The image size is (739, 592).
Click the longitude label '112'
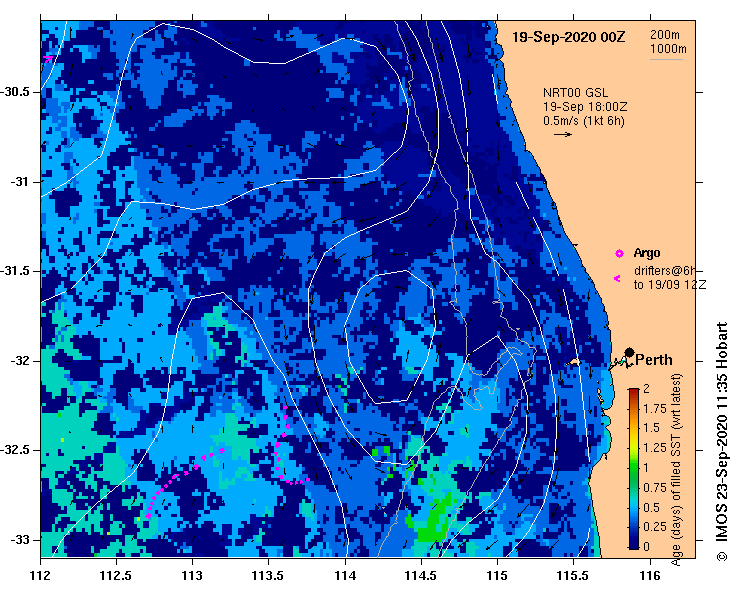pyautogui.click(x=41, y=576)
